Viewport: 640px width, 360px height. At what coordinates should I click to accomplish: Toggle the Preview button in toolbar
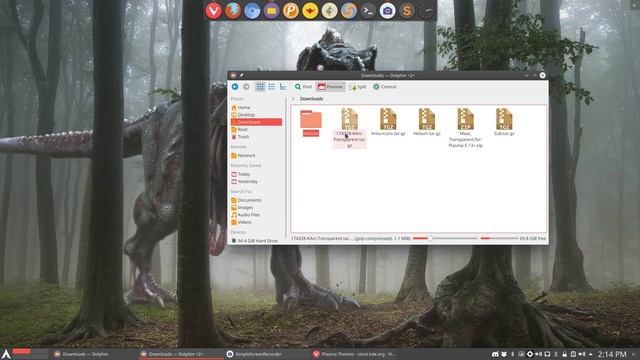point(330,87)
